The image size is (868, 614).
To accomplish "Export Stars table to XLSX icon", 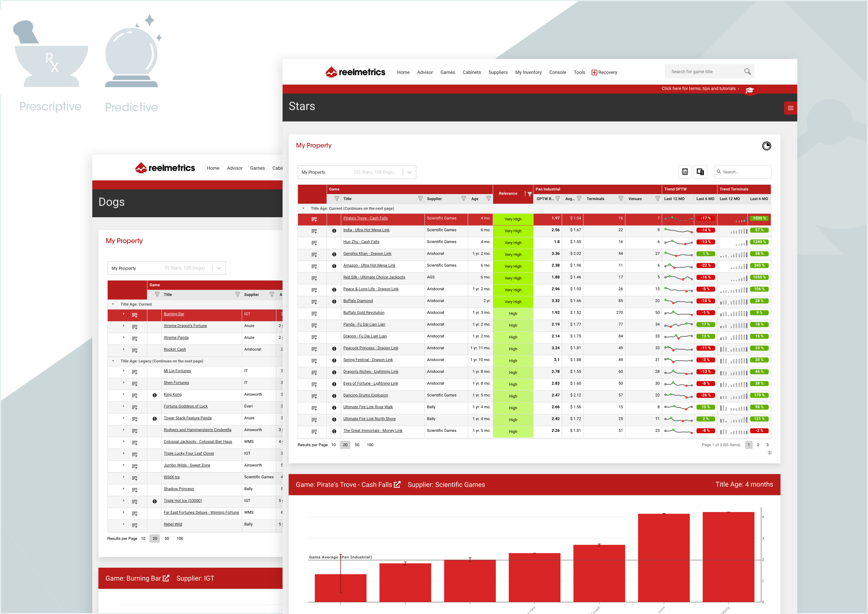I will click(x=685, y=172).
